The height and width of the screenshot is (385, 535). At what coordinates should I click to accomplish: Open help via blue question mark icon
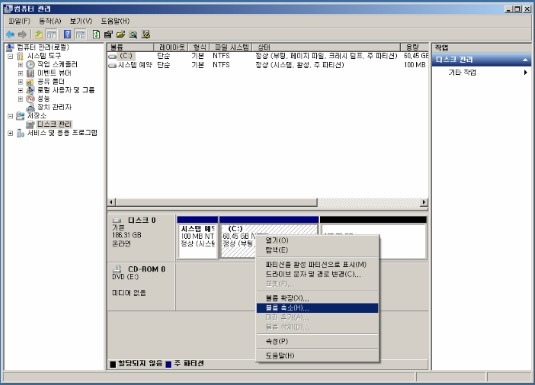[x=68, y=34]
